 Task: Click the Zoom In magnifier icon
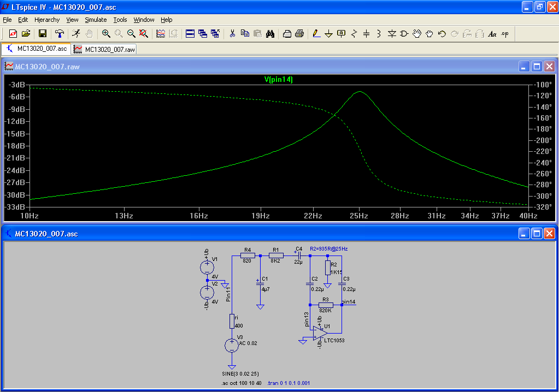(x=106, y=34)
